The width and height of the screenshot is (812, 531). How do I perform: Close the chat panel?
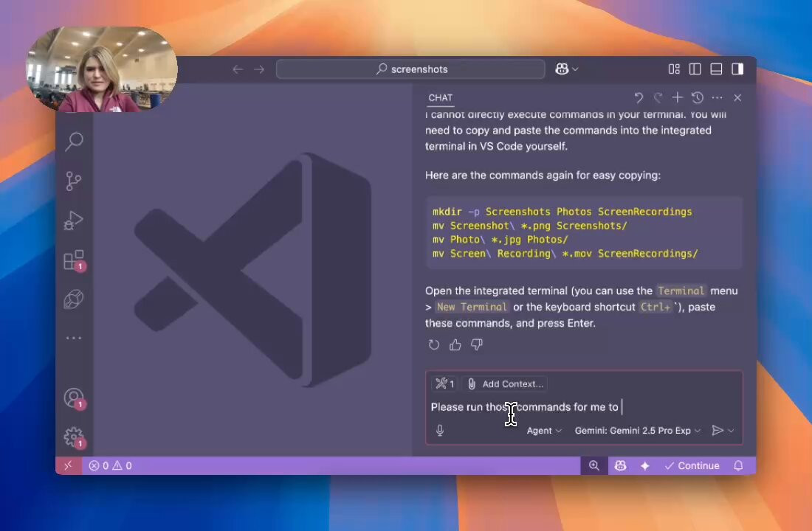(737, 97)
